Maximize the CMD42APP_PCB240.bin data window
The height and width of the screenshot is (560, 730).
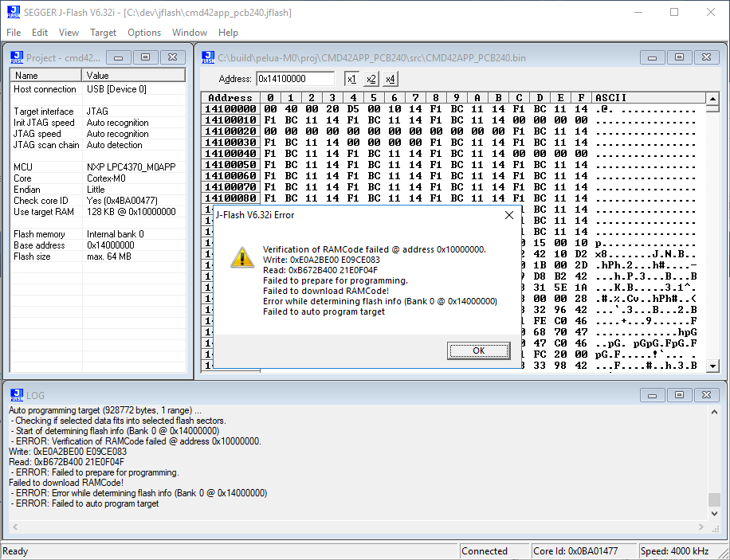point(679,57)
